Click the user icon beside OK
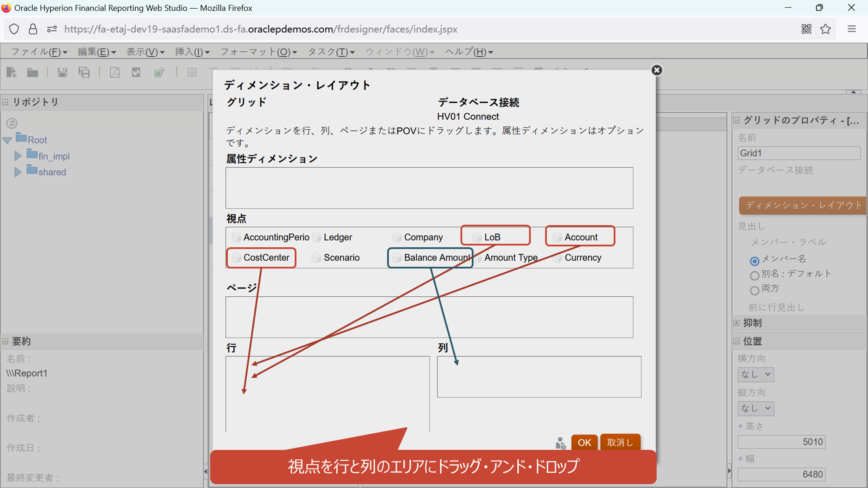Viewport: 868px width, 488px height. [x=560, y=443]
